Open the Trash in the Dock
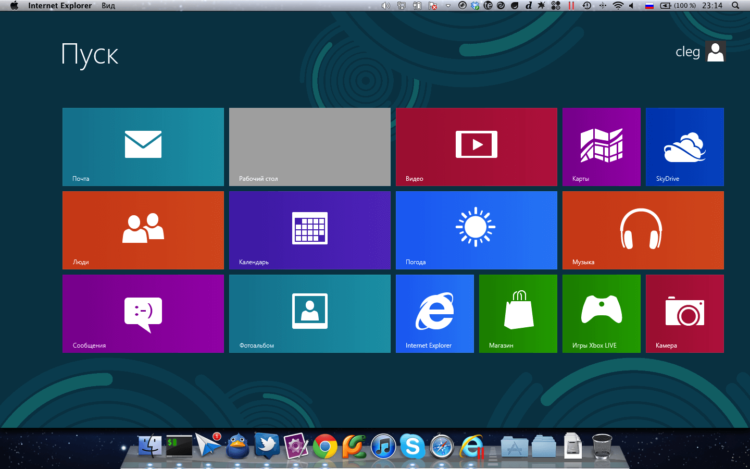 (602, 447)
